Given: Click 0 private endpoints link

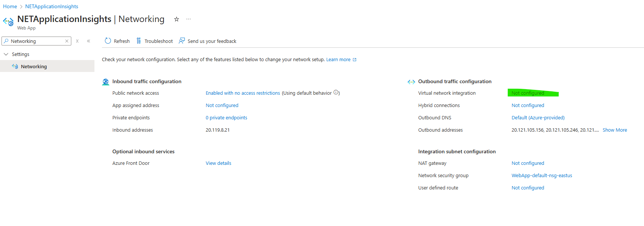Looking at the screenshot, I should [226, 118].
